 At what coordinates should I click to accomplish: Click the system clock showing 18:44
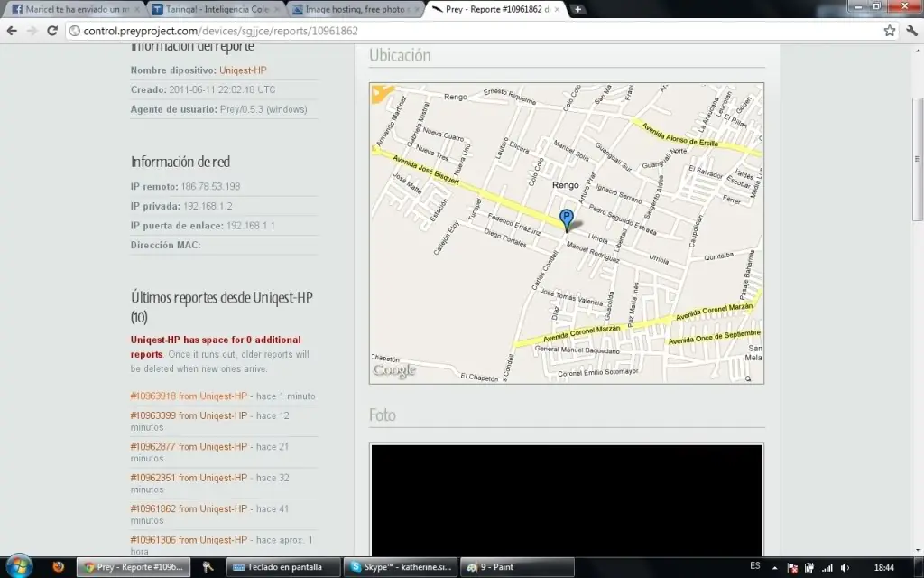[884, 567]
